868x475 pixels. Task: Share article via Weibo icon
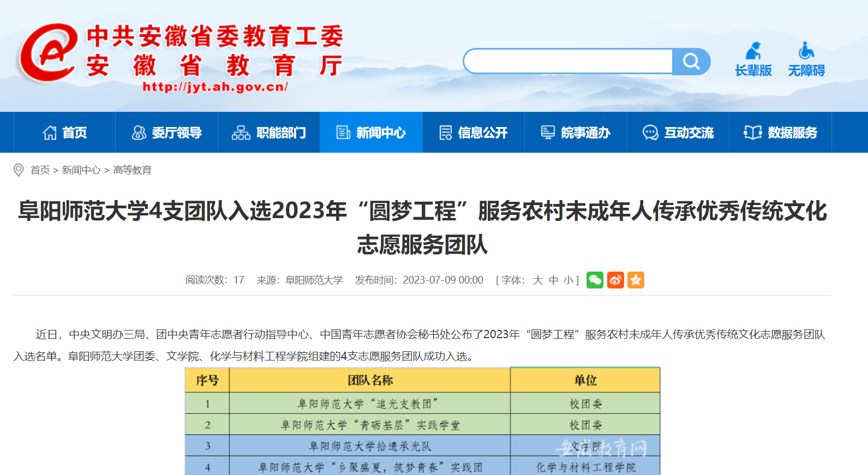615,280
